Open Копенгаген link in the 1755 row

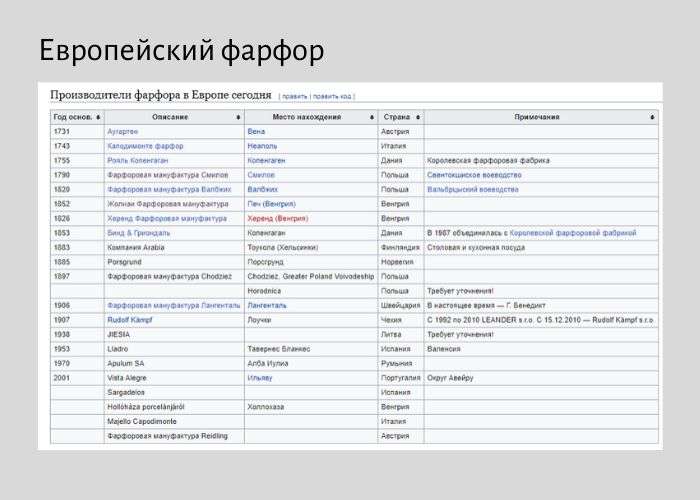click(x=267, y=160)
